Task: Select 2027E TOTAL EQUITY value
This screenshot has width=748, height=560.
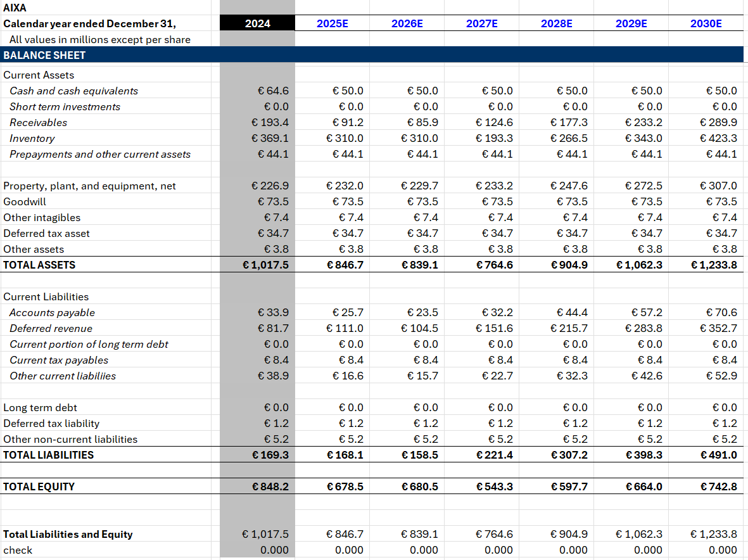Action: pyautogui.click(x=494, y=487)
